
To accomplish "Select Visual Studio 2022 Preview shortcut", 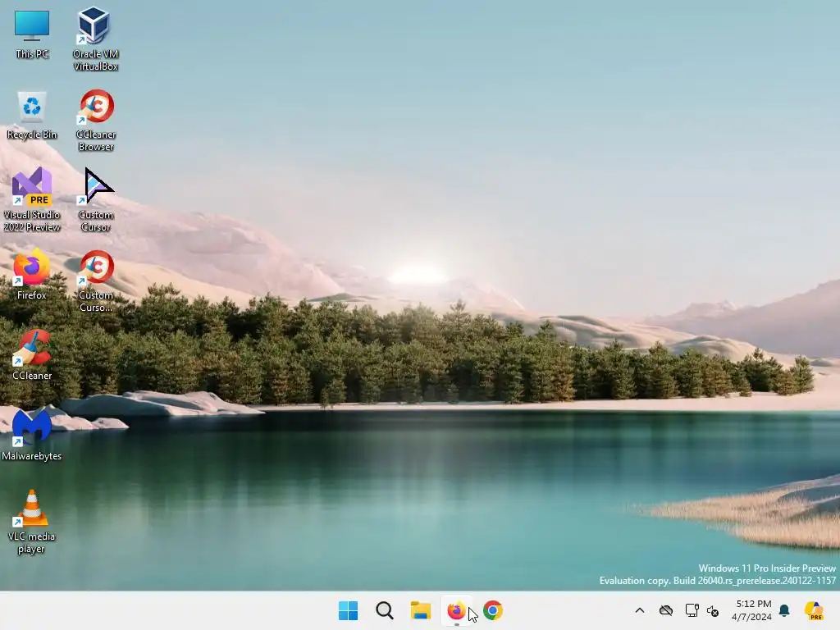I will coord(32,200).
